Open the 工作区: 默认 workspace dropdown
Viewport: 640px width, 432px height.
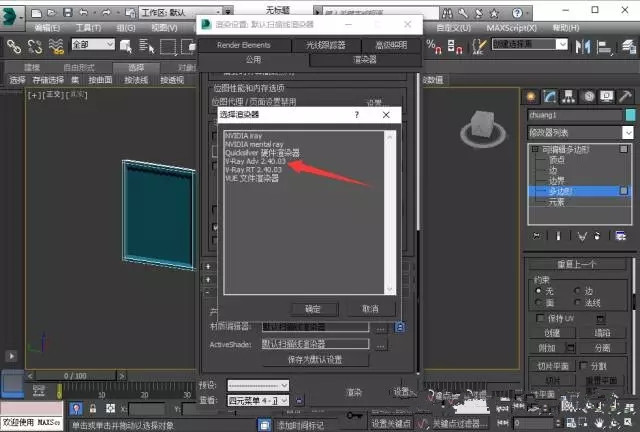point(182,13)
